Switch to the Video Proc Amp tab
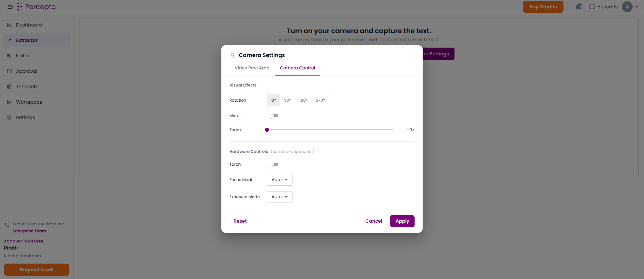Image resolution: width=644 pixels, height=279 pixels. [252, 68]
